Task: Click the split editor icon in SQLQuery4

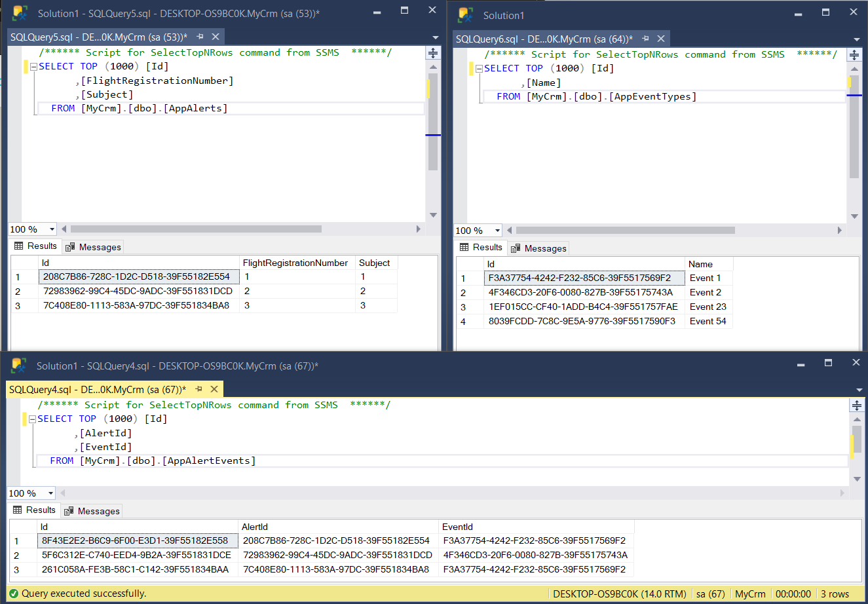Action: [x=856, y=406]
